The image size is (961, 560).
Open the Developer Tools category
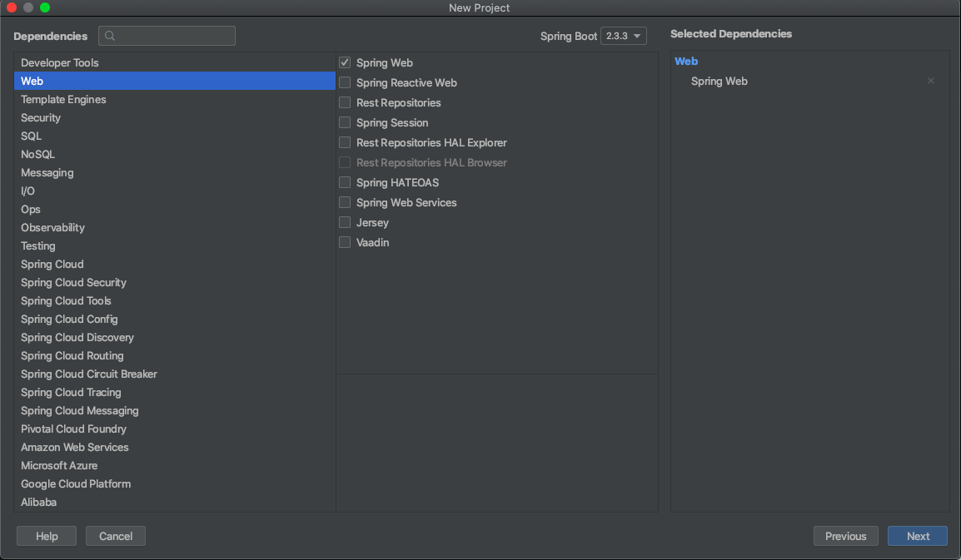(x=60, y=62)
